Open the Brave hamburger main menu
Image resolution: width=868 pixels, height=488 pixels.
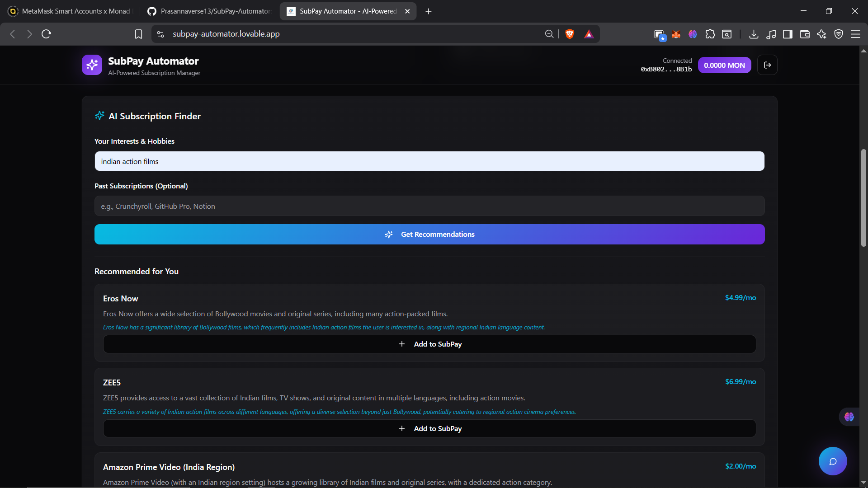coord(855,34)
